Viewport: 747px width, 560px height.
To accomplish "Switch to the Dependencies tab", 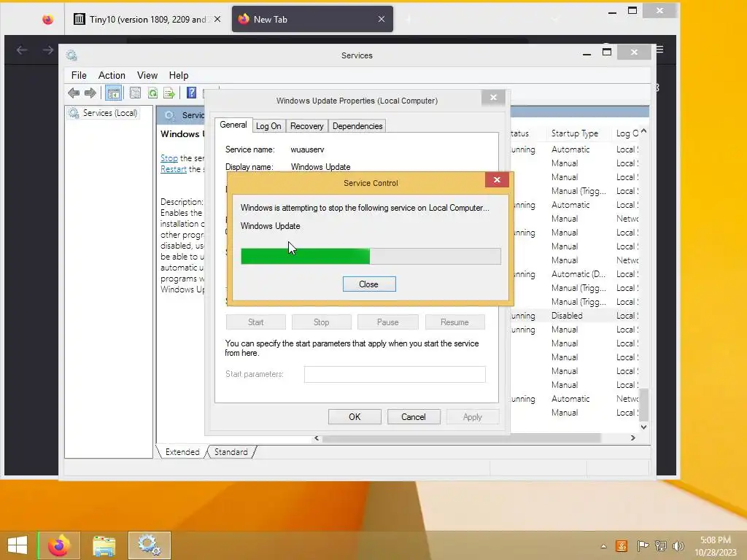I will pos(357,126).
